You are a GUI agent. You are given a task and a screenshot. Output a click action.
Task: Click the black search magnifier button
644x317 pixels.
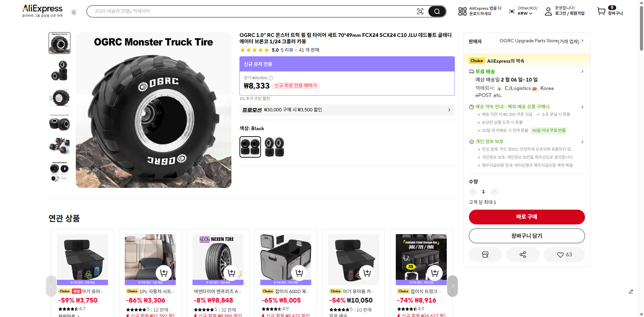(437, 11)
